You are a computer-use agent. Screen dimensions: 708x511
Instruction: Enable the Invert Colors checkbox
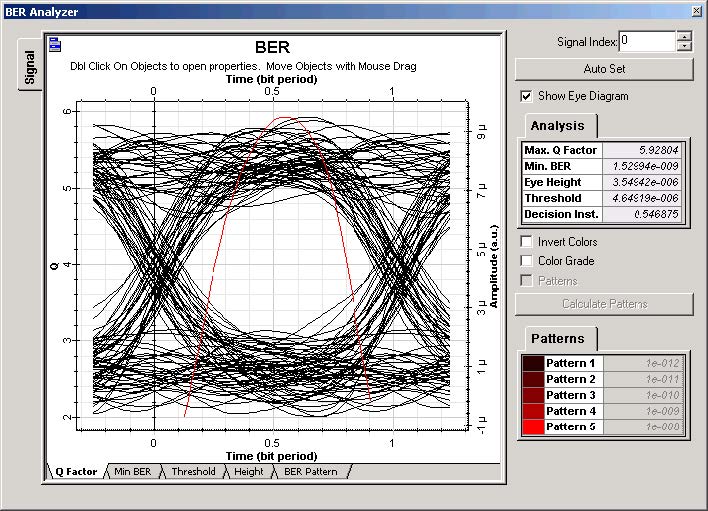526,242
